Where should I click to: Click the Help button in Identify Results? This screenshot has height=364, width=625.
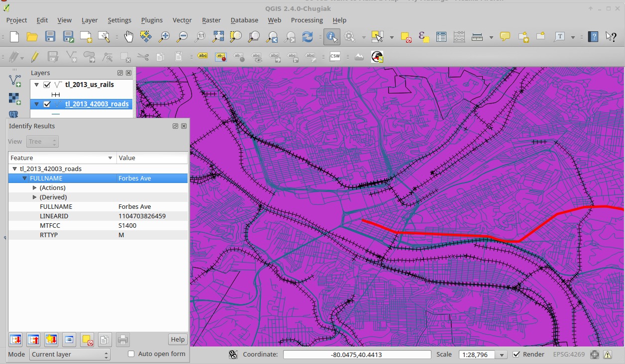click(x=178, y=340)
